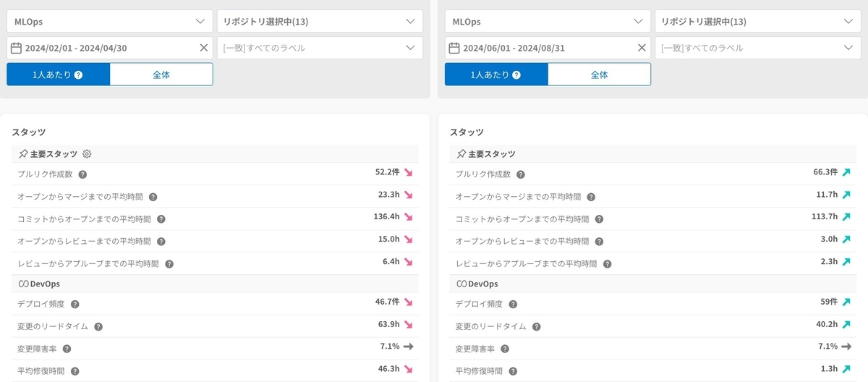
Task: Click the right スタッツ panel heading
Action: [467, 132]
